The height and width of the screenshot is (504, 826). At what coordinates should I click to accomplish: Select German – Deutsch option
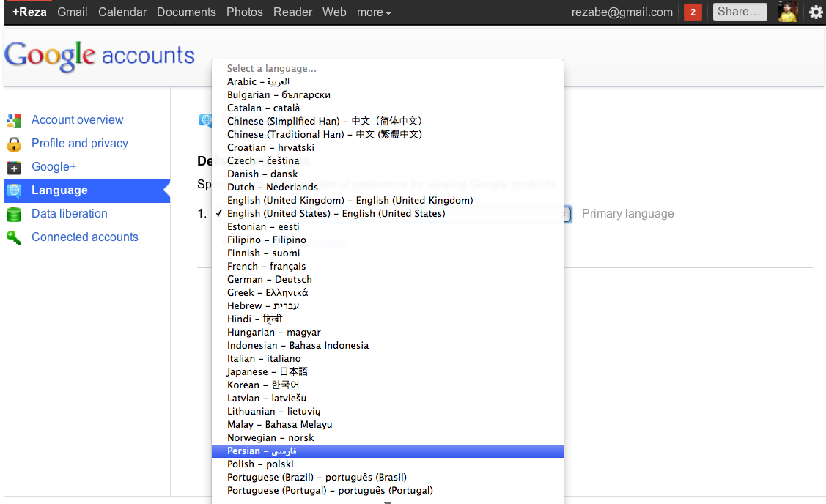(387, 279)
